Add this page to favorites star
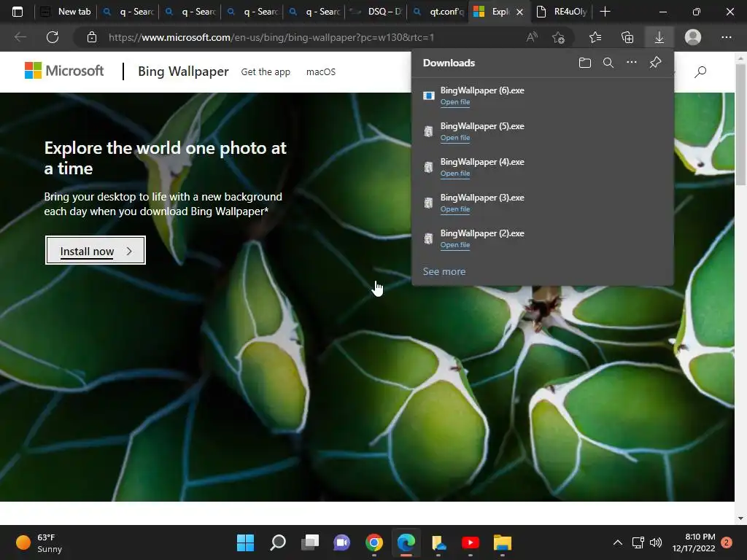 tap(558, 37)
